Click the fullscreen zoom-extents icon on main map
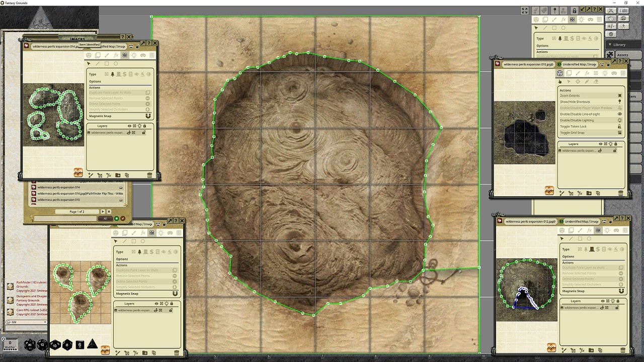 point(525,11)
